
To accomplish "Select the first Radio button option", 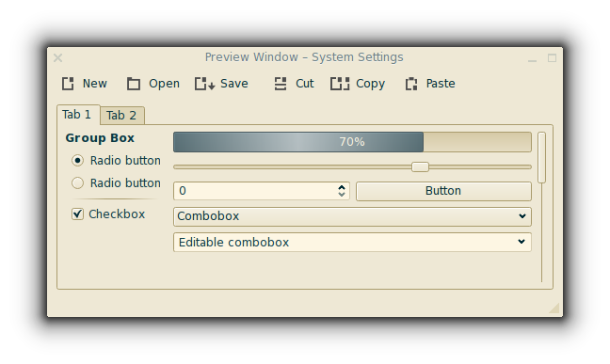I will coord(78,160).
